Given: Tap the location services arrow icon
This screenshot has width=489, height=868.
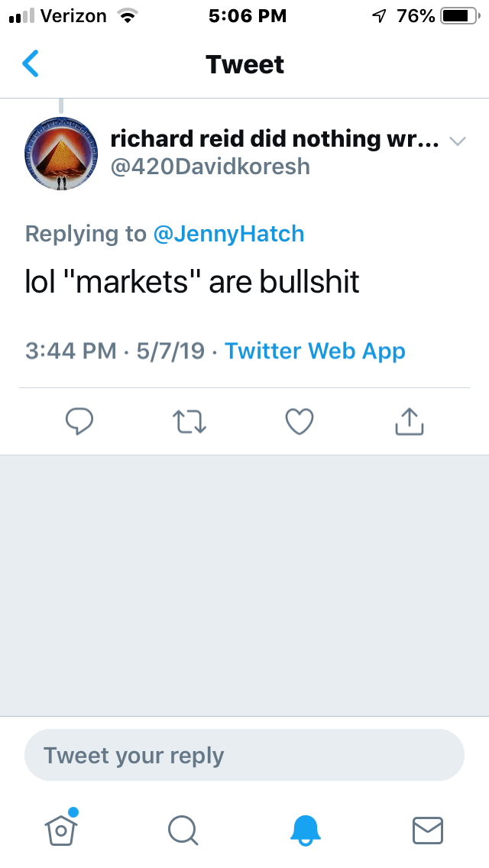Looking at the screenshot, I should click(380, 16).
